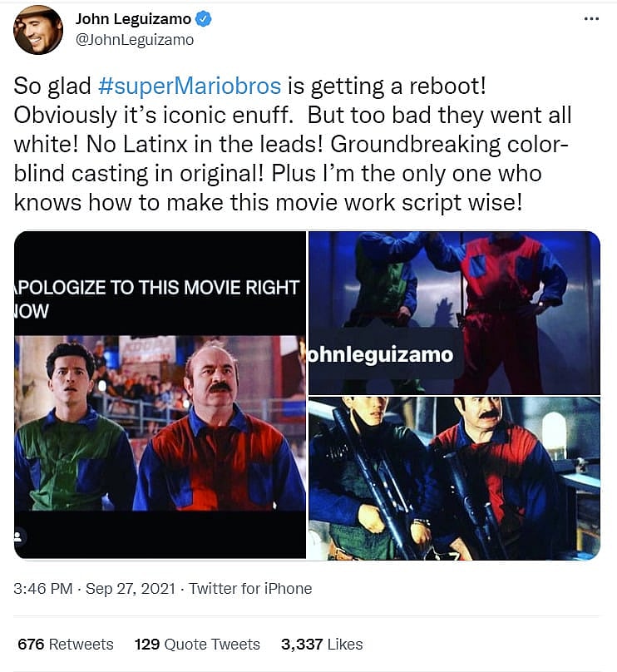View the 3,337 Likes list
Image resolution: width=617 pixels, height=672 pixels.
[322, 645]
